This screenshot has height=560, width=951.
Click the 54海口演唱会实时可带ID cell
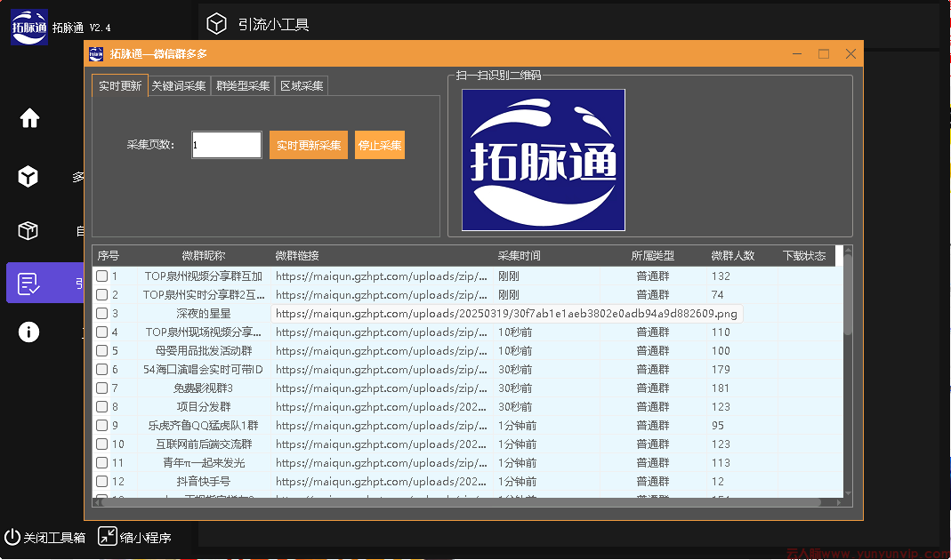click(x=204, y=369)
